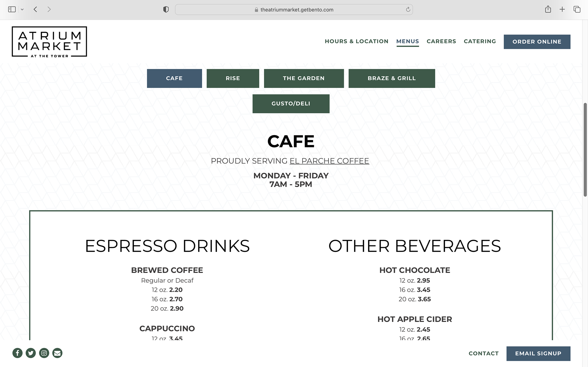This screenshot has width=588, height=367.
Task: Click brewed coffee '12 oz. 2.20' price
Action: [167, 290]
